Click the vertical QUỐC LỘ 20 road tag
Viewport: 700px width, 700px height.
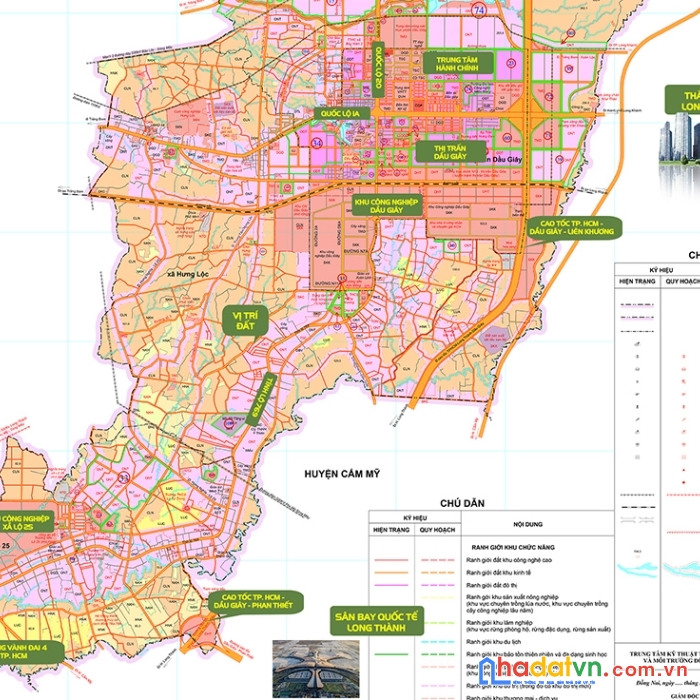380,65
